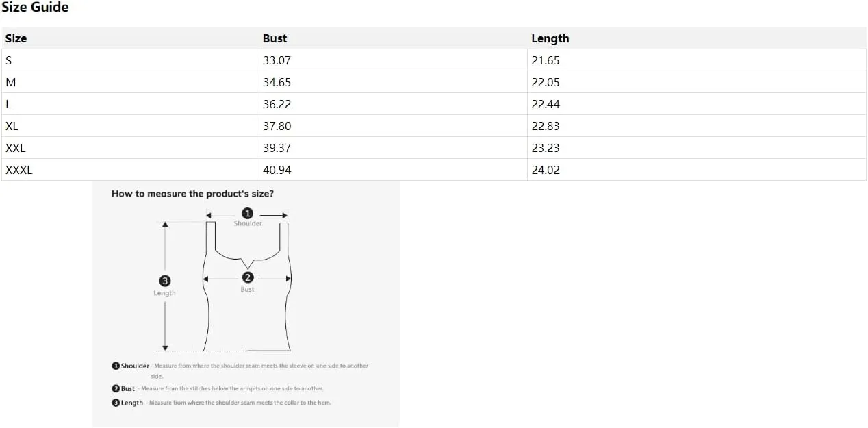Select the S size row
The height and width of the screenshot is (428, 868).
(434, 60)
